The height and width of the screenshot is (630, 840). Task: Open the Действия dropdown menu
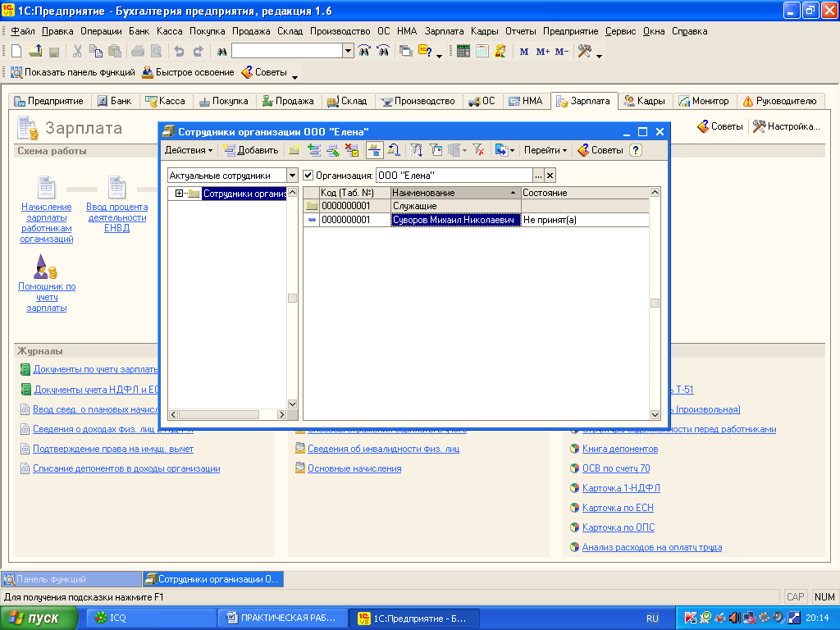[x=188, y=151]
